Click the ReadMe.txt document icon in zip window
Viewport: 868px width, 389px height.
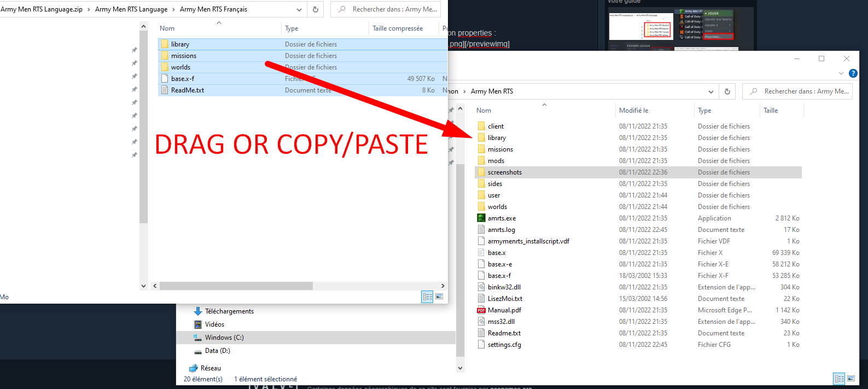pyautogui.click(x=165, y=90)
